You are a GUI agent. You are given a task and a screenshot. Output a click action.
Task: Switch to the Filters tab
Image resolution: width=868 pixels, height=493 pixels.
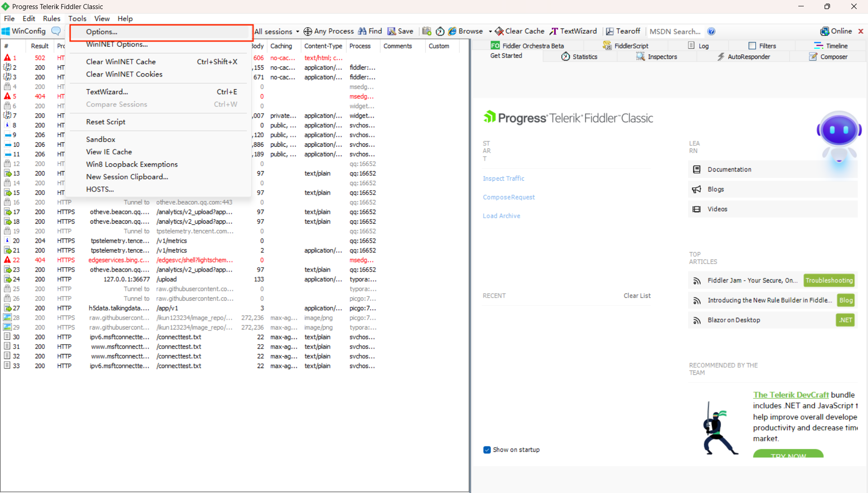pyautogui.click(x=762, y=46)
